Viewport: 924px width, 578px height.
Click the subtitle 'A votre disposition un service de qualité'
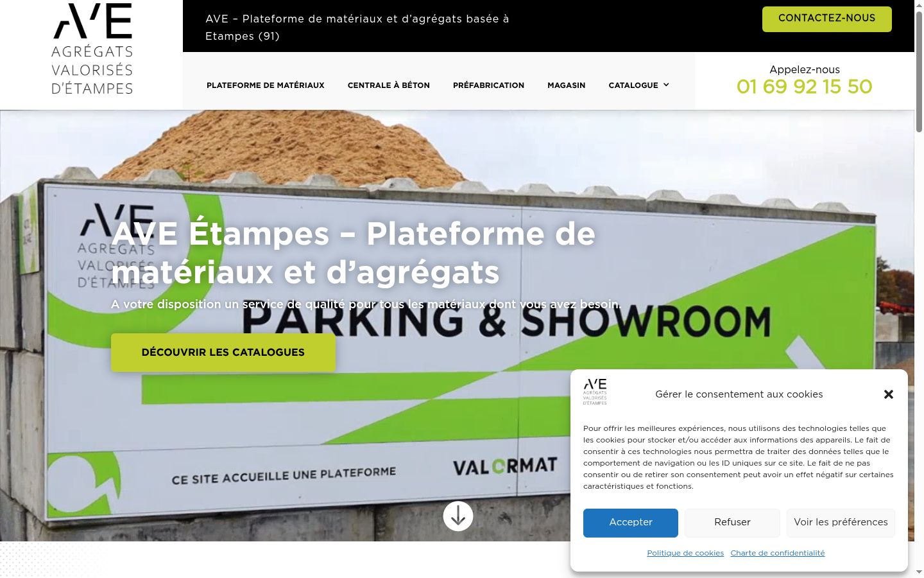(366, 304)
